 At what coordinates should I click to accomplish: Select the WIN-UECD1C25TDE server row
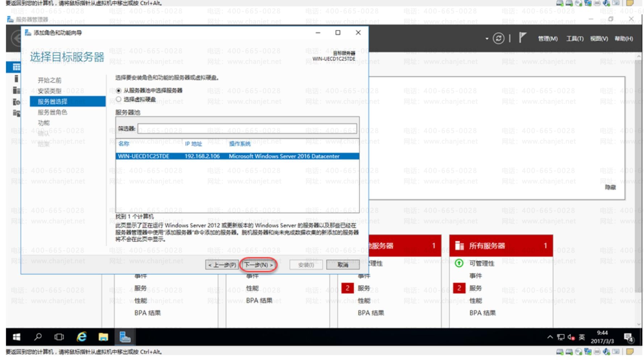click(238, 156)
